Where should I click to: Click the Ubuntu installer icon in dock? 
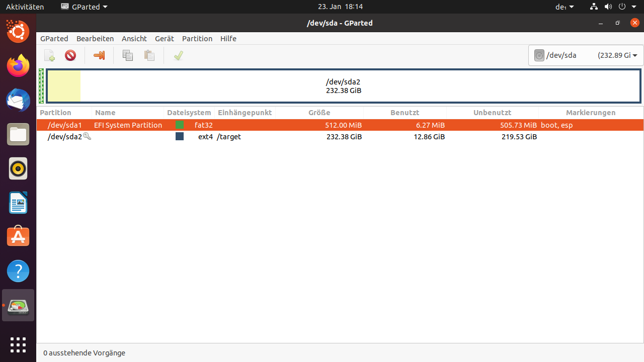click(18, 32)
